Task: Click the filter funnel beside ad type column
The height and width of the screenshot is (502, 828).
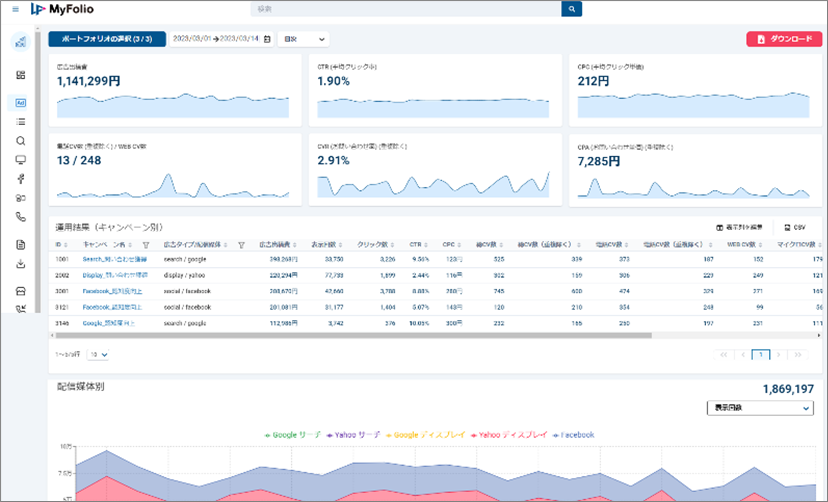Action: (x=241, y=245)
